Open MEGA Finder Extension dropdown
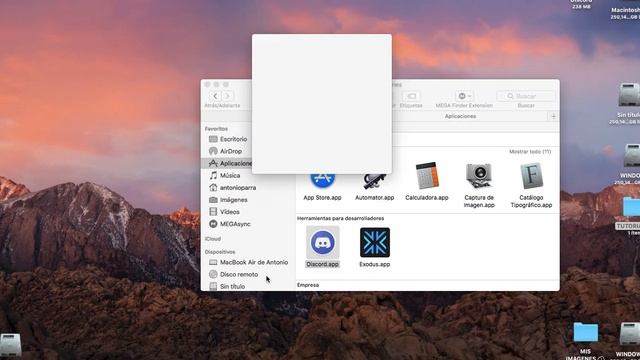This screenshot has height=360, width=640. click(464, 96)
